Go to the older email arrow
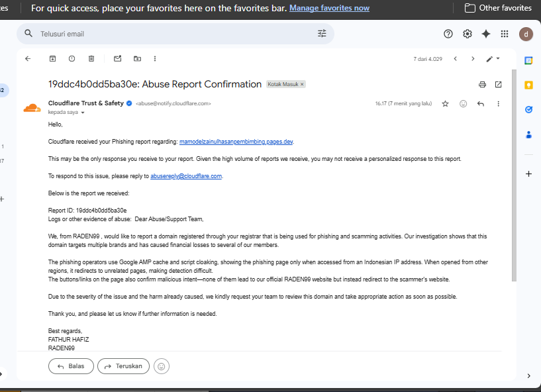 pyautogui.click(x=473, y=59)
